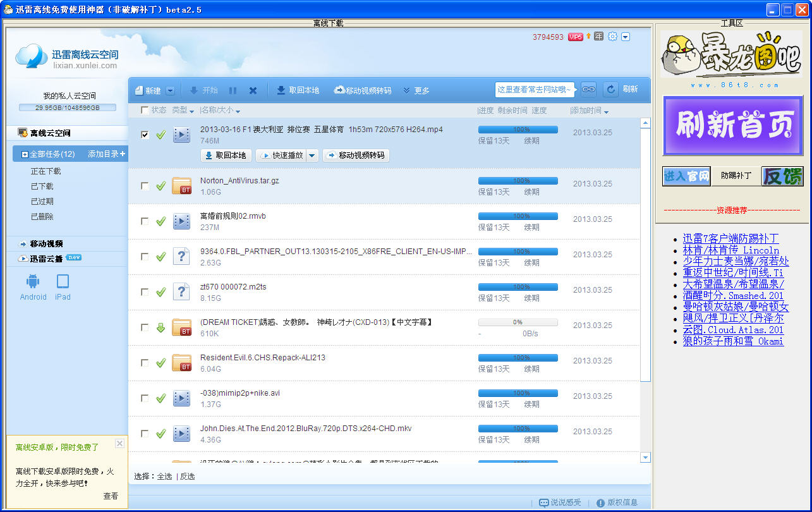The width and height of the screenshot is (812, 512).
Task: Open dropdown arrow next to 快速播放
Action: [x=312, y=155]
